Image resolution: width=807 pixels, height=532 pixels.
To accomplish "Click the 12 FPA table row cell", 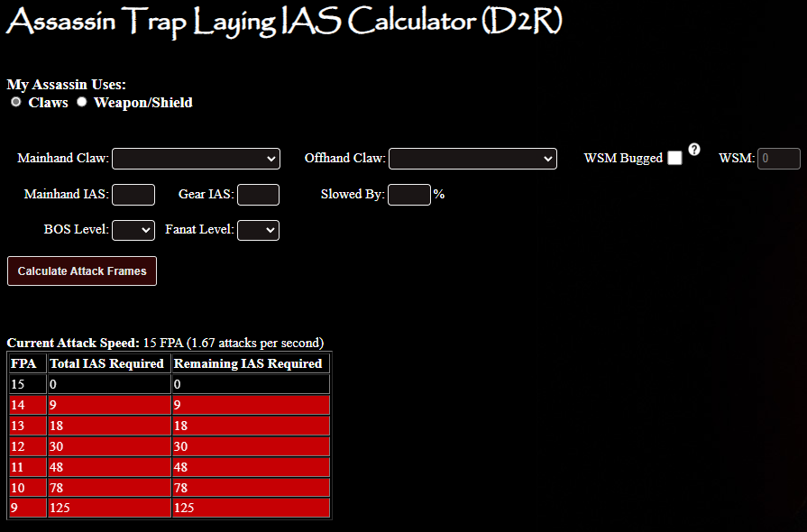I will (x=26, y=445).
